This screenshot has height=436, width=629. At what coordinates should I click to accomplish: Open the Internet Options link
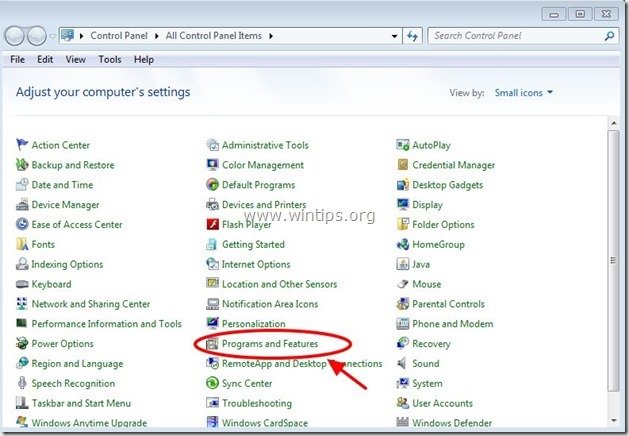click(x=256, y=265)
